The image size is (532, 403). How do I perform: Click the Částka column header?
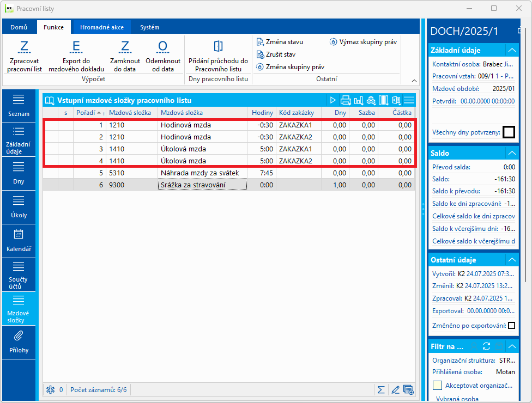(x=397, y=113)
